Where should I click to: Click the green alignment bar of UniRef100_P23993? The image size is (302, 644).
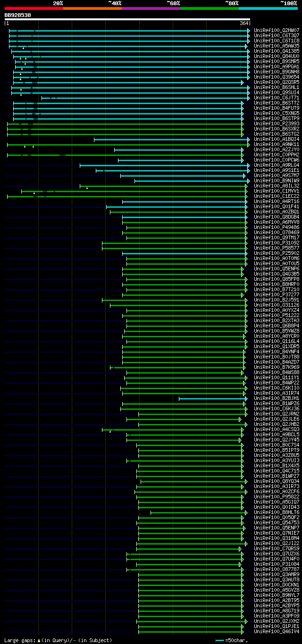[x=125, y=124]
